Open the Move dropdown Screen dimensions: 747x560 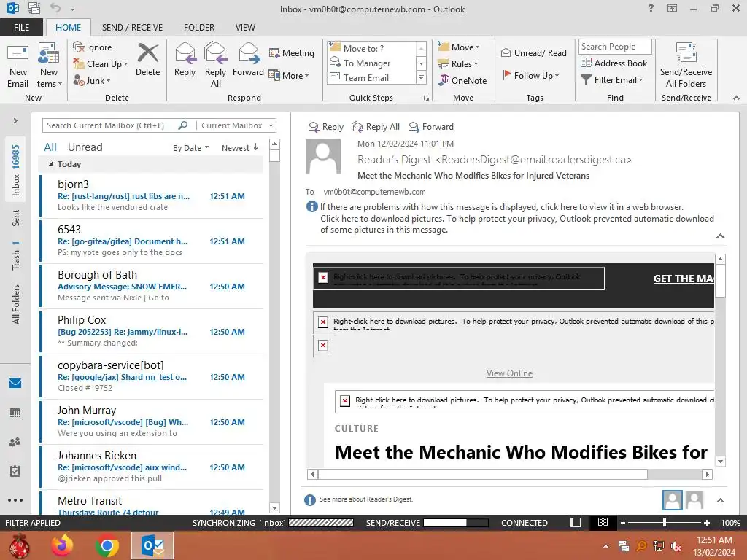pyautogui.click(x=459, y=47)
